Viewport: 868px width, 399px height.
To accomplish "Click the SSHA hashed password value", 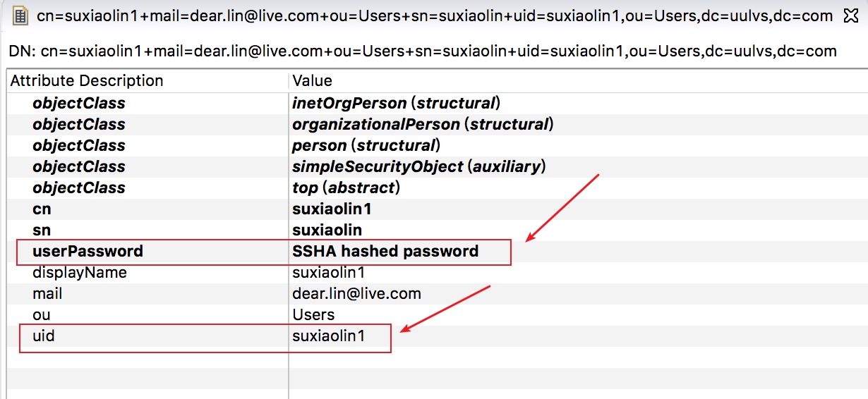I will click(385, 251).
